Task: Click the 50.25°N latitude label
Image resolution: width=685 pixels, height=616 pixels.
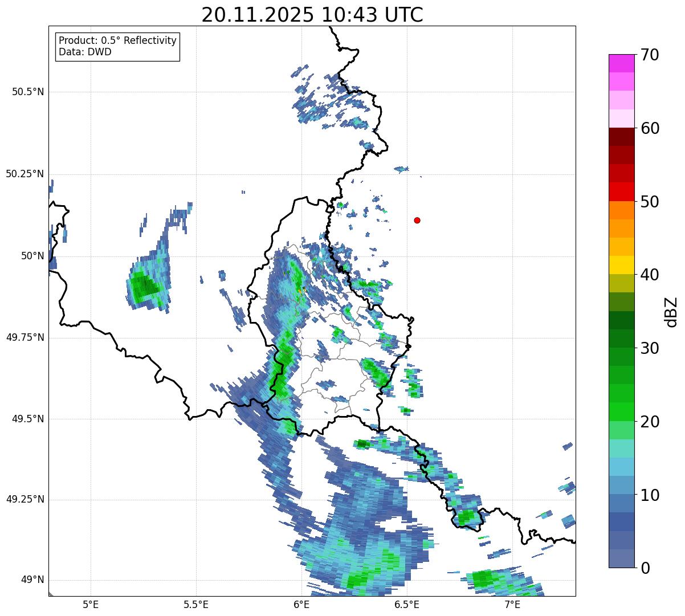Action: (25, 174)
